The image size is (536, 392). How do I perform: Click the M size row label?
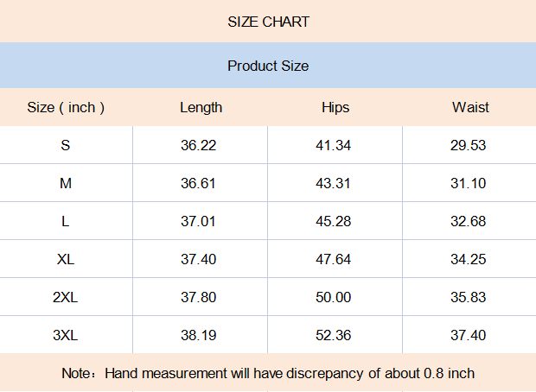click(x=66, y=183)
